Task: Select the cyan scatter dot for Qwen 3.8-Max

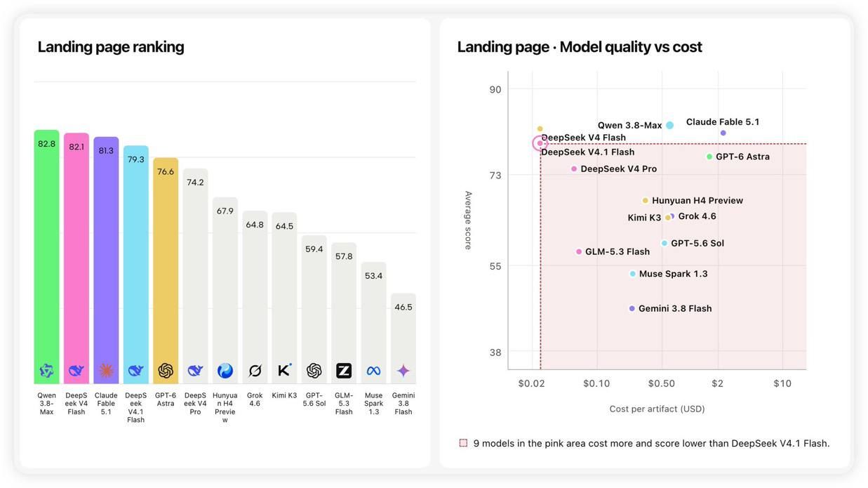Action: [x=670, y=125]
